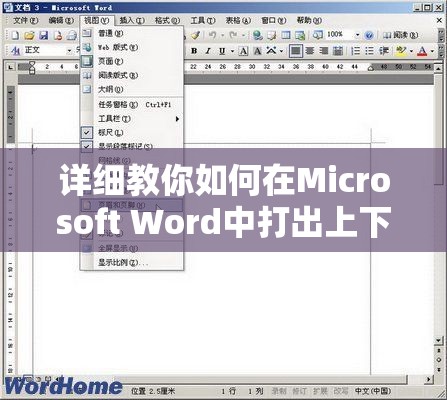Screen dimensions: 447x400
Task: Open the Highlight color dropdown arrow
Action: (411, 51)
